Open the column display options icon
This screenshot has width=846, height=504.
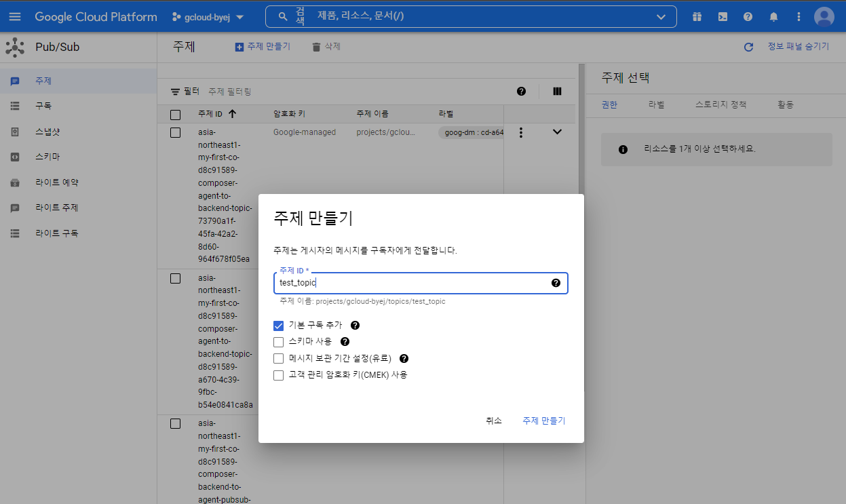click(558, 91)
